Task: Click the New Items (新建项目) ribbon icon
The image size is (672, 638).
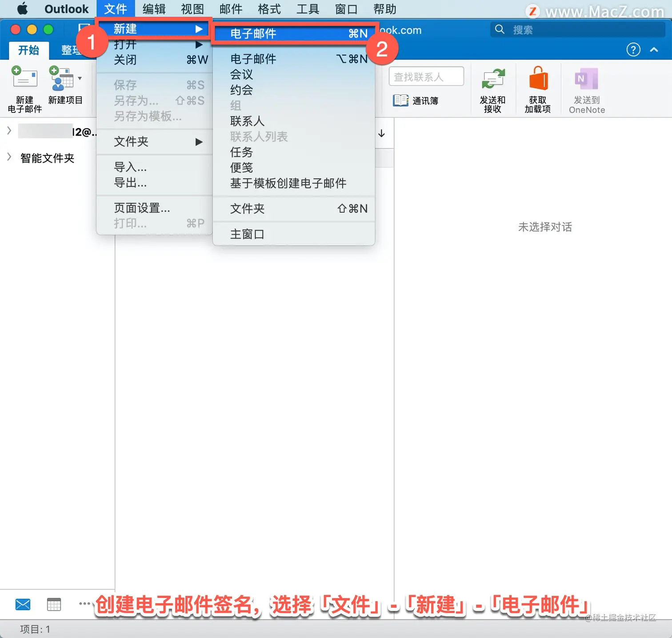Action: pos(62,78)
